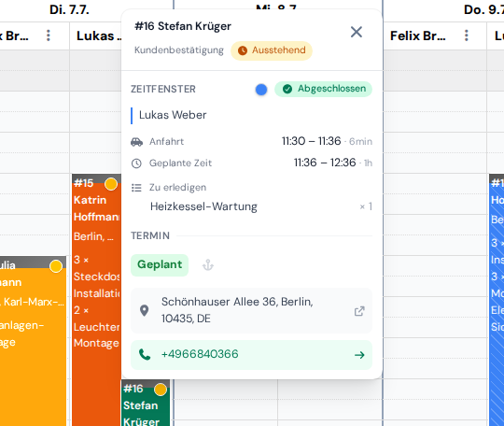Click the Geplant status badge
The width and height of the screenshot is (504, 426).
160,265
